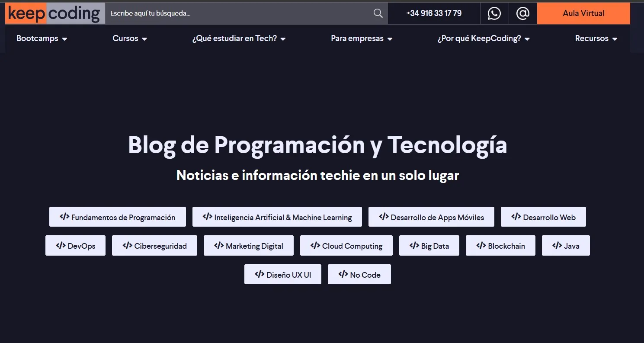This screenshot has height=343, width=644.
Task: Call the phone number +34 916 33 17 79
Action: click(x=433, y=13)
